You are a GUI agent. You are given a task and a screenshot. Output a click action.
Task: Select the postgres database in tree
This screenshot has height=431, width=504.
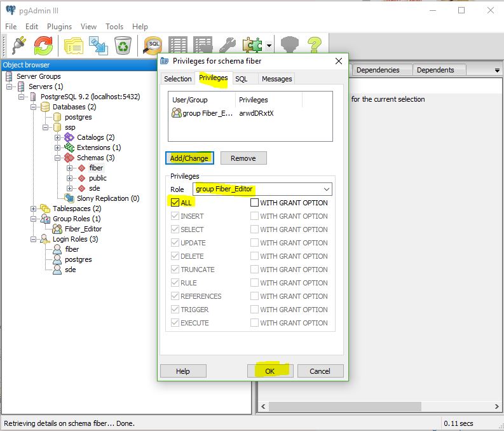pos(78,117)
